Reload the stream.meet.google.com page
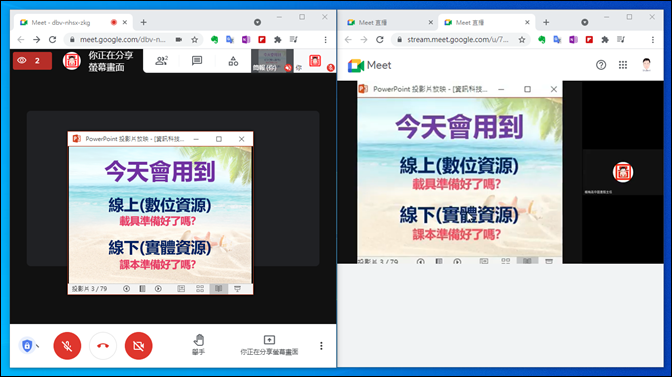The image size is (672, 377). [380, 39]
